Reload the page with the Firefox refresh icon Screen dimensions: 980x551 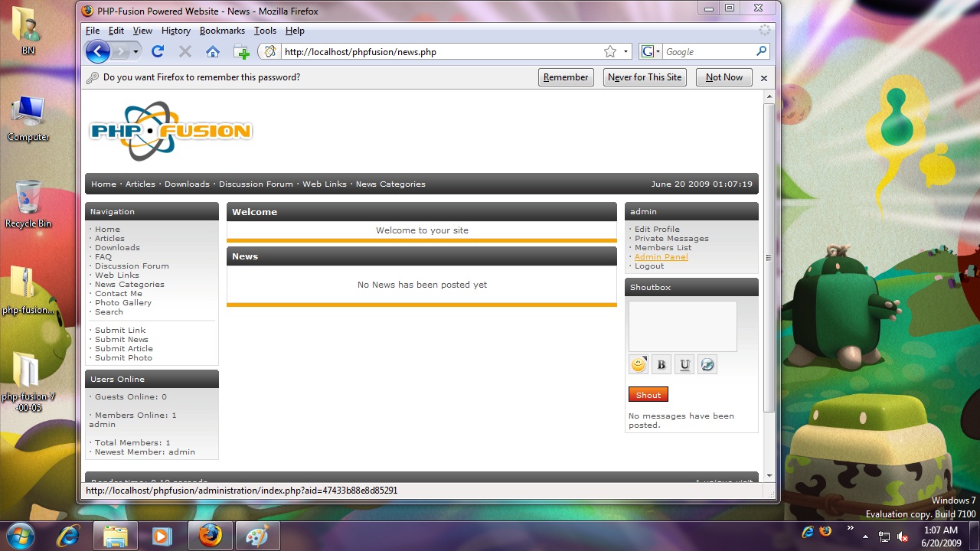(x=158, y=52)
